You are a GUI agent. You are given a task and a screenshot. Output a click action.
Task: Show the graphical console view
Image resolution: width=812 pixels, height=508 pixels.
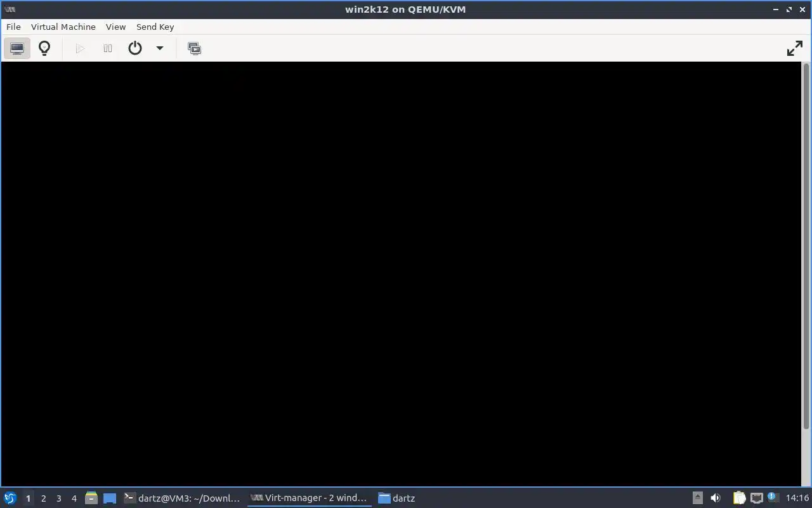17,48
